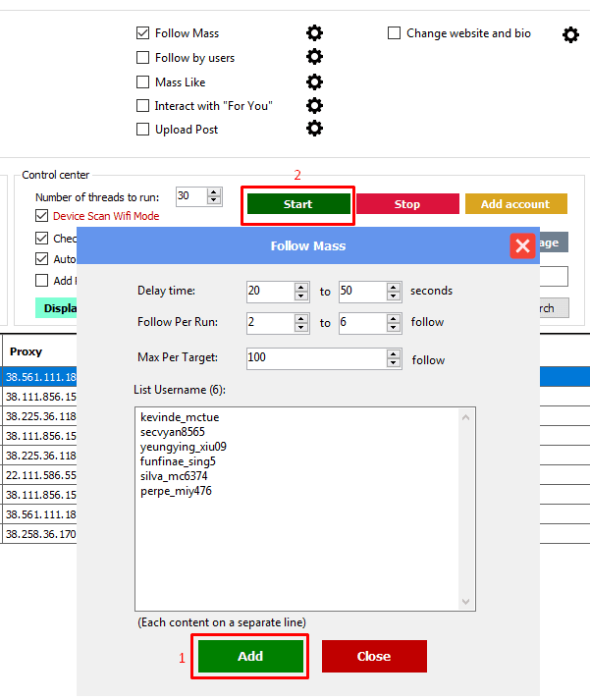
Task: Click the green Add button
Action: [250, 657]
